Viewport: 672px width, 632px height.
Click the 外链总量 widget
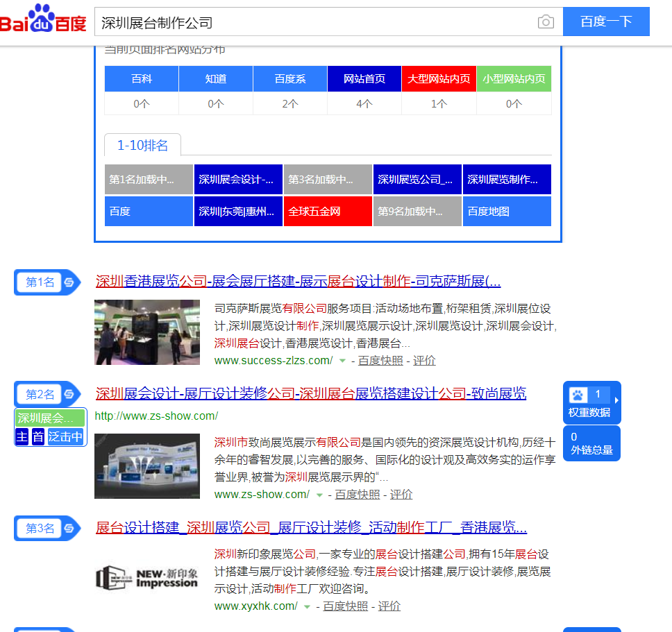pyautogui.click(x=592, y=443)
